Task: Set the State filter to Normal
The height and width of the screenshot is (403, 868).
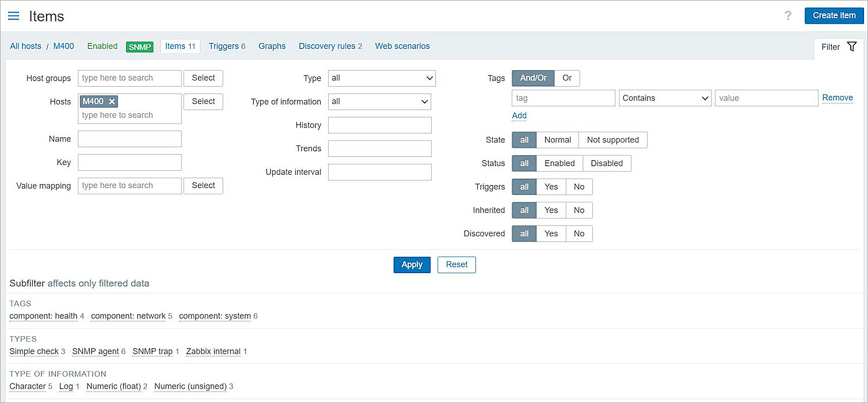Action: click(x=557, y=140)
